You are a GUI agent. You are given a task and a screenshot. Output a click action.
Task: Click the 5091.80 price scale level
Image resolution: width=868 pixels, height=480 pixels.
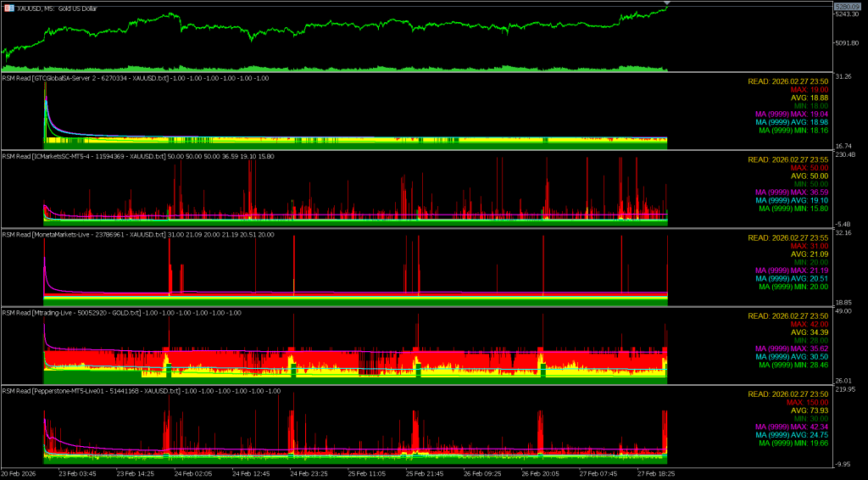(850, 43)
